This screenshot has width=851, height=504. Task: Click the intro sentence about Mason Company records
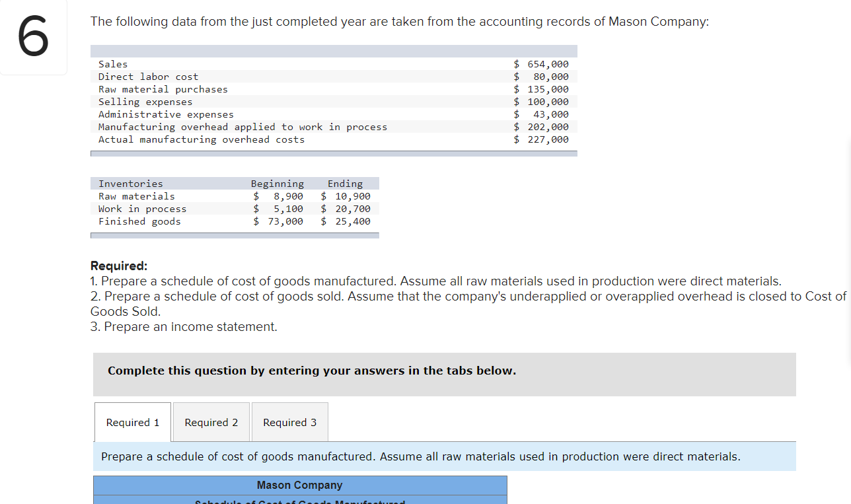400,22
